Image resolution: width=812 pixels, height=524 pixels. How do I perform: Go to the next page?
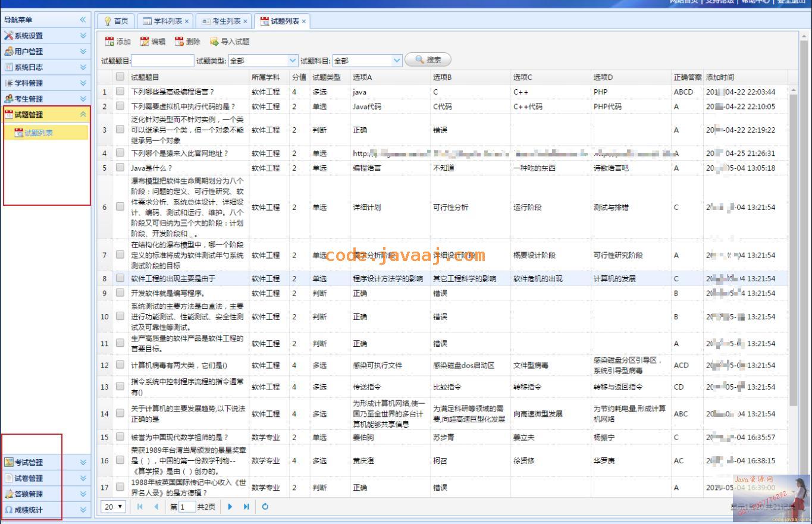click(x=230, y=507)
